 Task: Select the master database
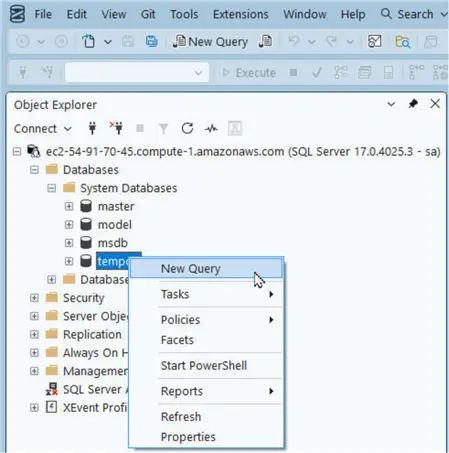point(116,207)
